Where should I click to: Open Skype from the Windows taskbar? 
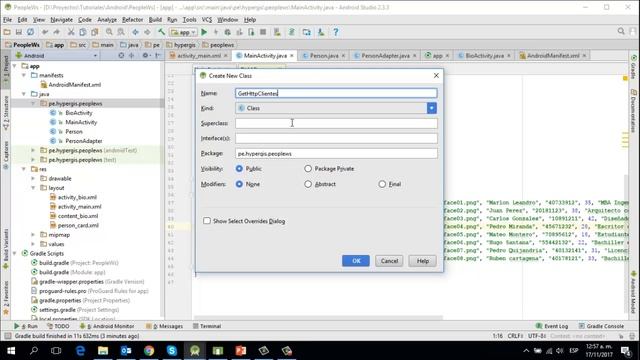point(172,351)
